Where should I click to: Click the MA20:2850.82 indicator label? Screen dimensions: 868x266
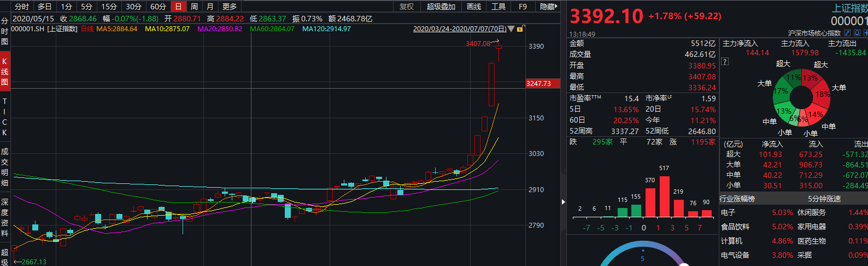pyautogui.click(x=220, y=29)
